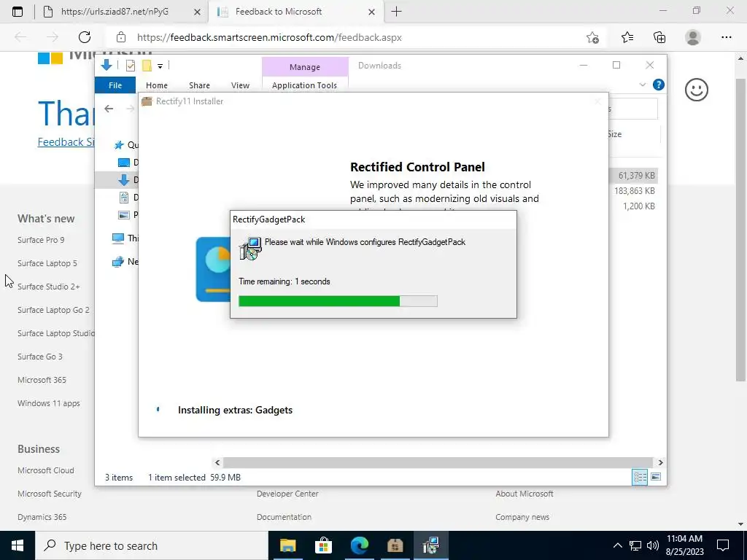Open the Microsoft 365 link
Image resolution: width=747 pixels, height=560 pixels.
[x=42, y=380]
